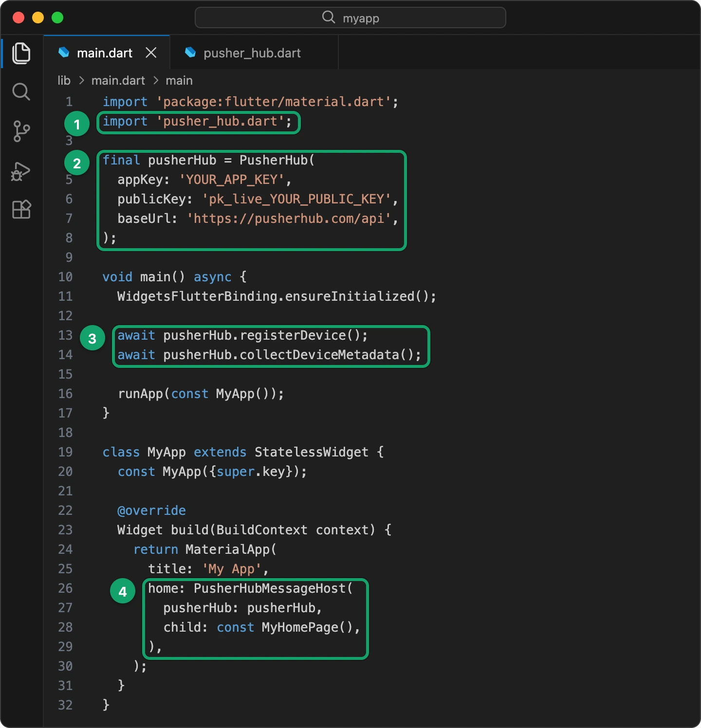Click line number 10 in the gutter
This screenshot has height=728, width=701.
pos(65,277)
